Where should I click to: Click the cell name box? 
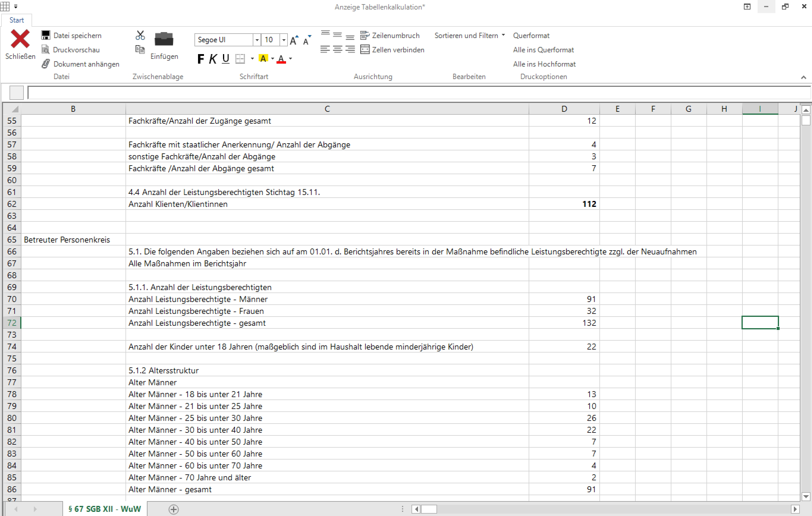coord(17,93)
